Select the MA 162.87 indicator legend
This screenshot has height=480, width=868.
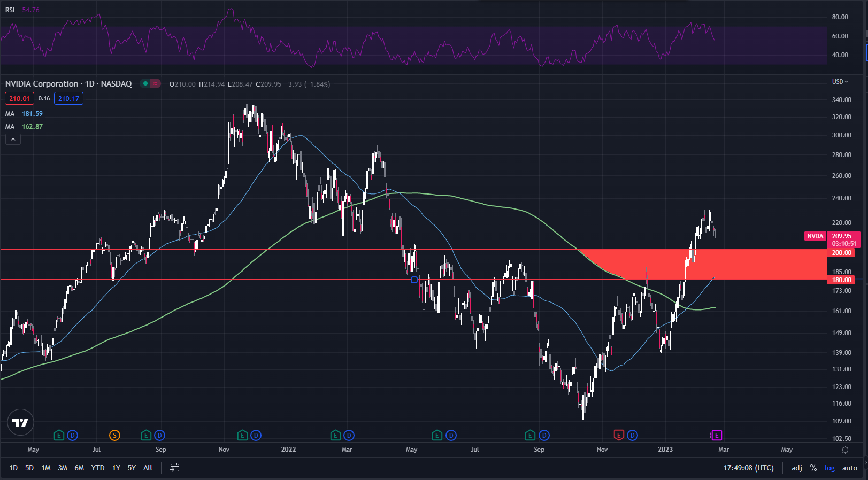click(x=24, y=127)
